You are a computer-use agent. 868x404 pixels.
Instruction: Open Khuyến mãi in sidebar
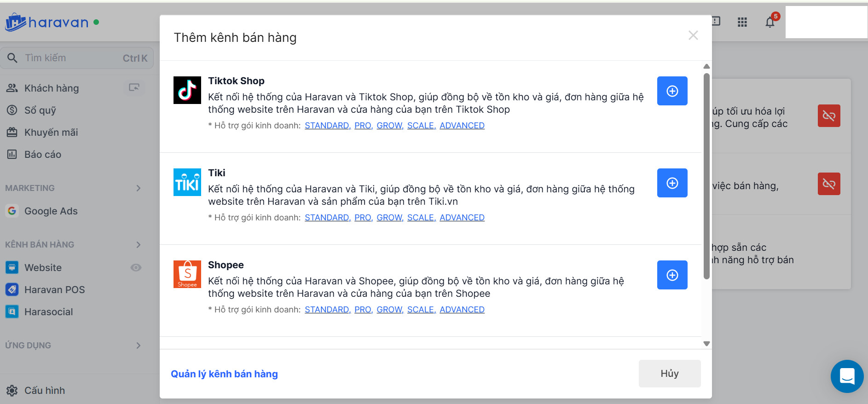[51, 132]
